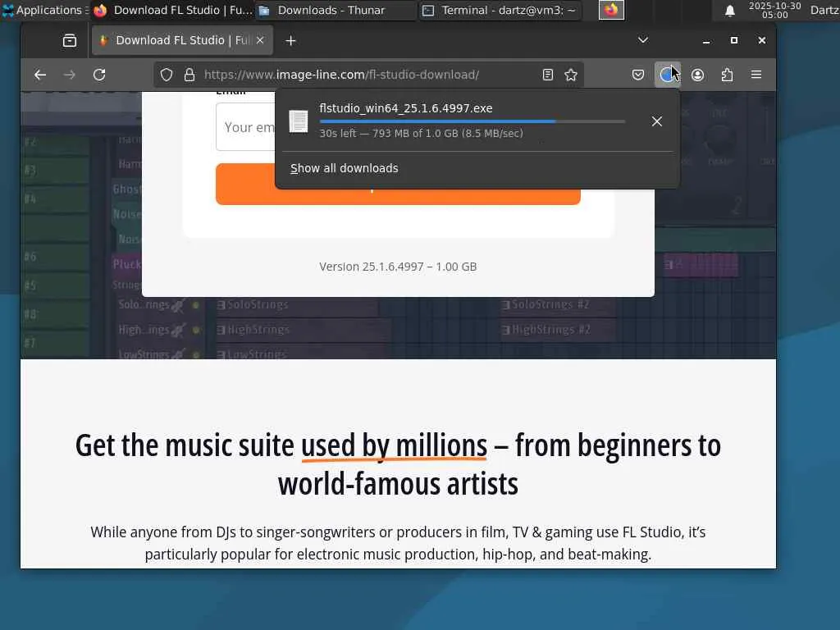840x630 pixels.
Task: Close the Download FL Studio tab
Action: [x=260, y=40]
